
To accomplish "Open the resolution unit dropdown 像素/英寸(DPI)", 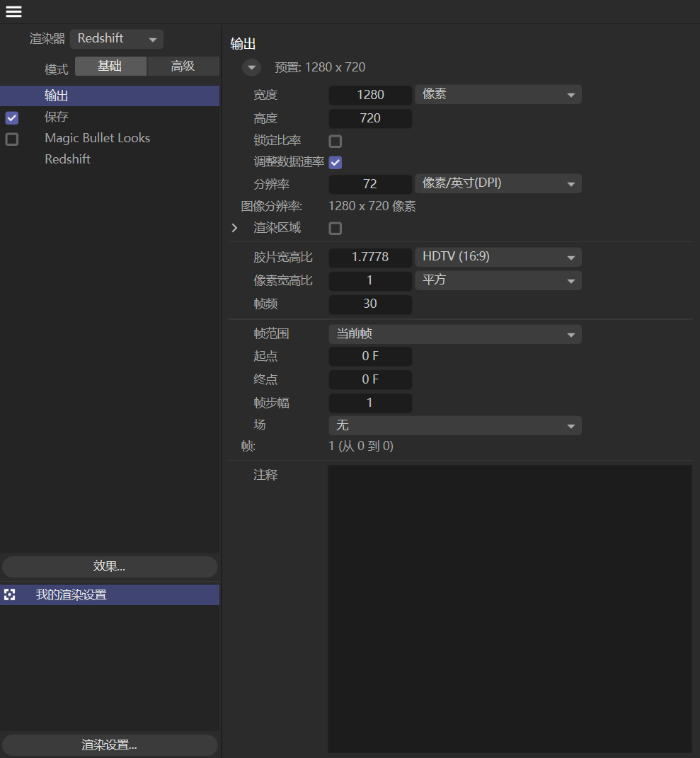I will pos(498,183).
